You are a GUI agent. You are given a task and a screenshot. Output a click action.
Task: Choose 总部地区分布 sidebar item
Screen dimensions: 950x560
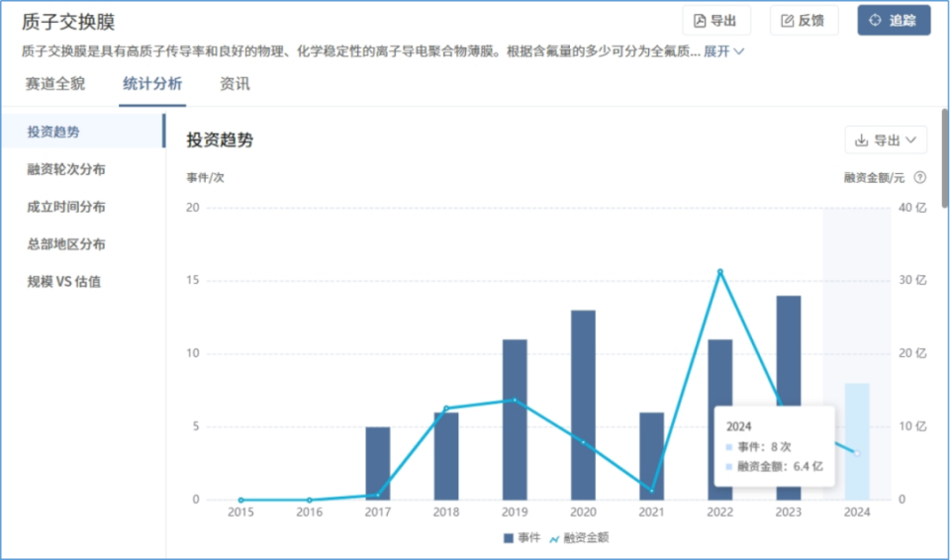coord(66,244)
